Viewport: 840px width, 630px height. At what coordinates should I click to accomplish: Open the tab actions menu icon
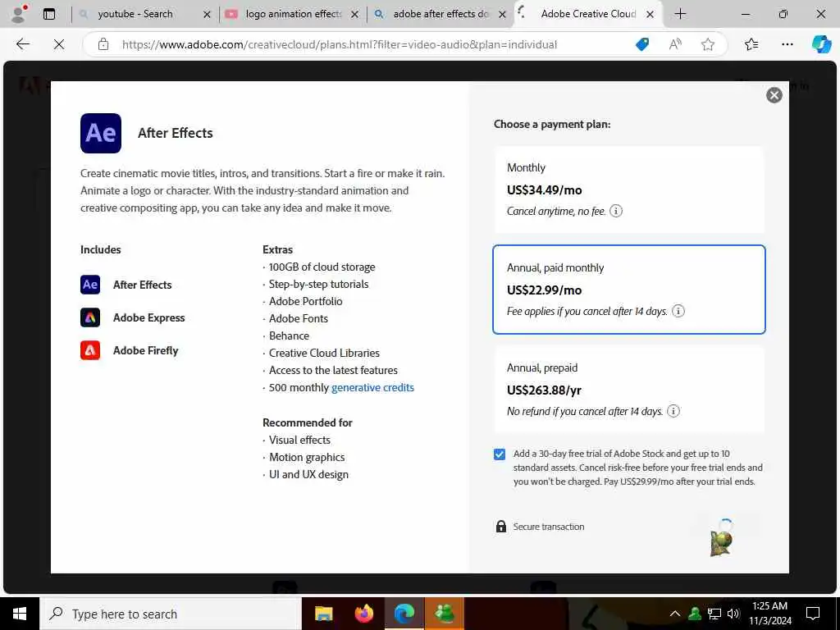click(x=49, y=14)
